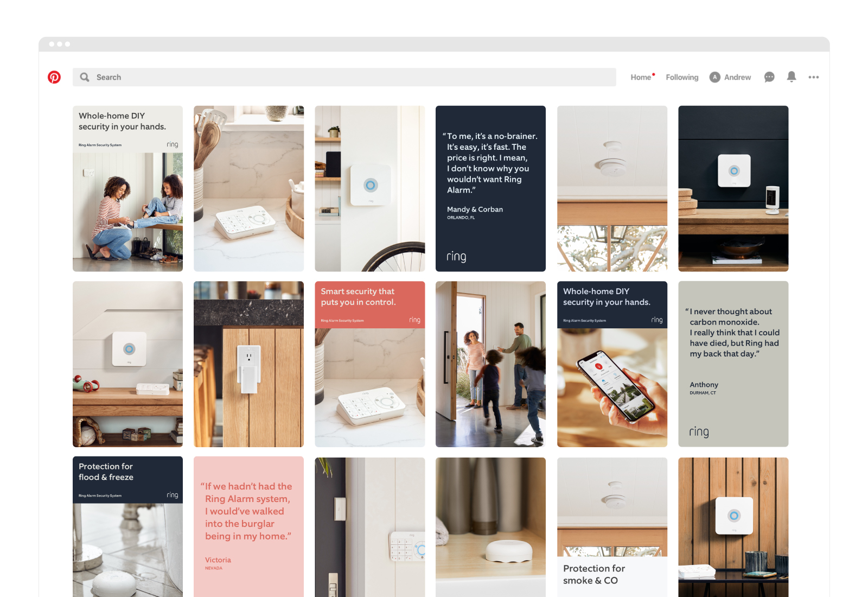
Task: Open the wall-mounted keypad by the door pin
Action: [370, 526]
